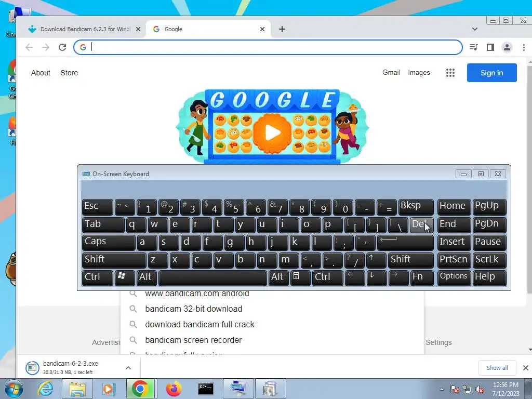Toggle the left Shift key
Image resolution: width=532 pixels, height=399 pixels.
(114, 260)
